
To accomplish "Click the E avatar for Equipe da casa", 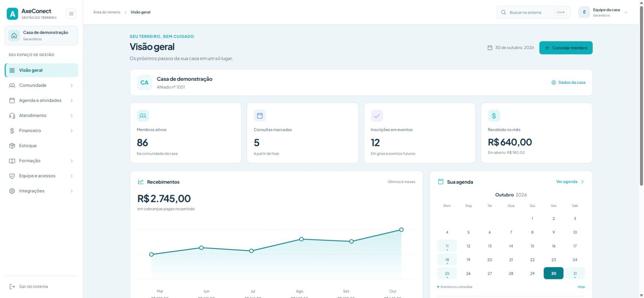I will pyautogui.click(x=584, y=12).
